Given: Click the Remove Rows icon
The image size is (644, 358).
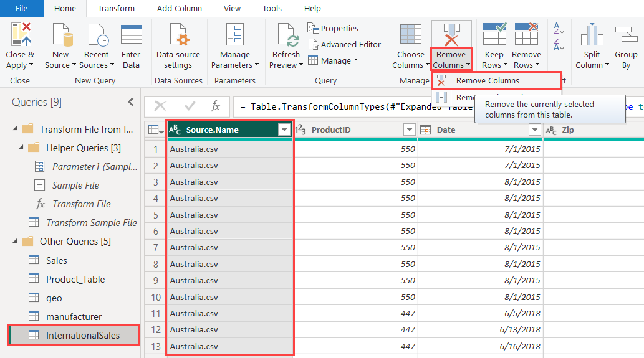Looking at the screenshot, I should click(x=527, y=33).
